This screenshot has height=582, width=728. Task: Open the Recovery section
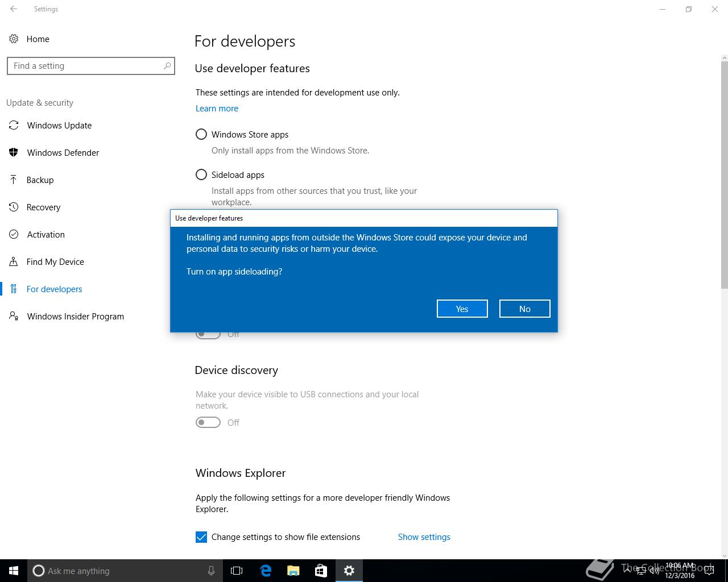point(43,207)
